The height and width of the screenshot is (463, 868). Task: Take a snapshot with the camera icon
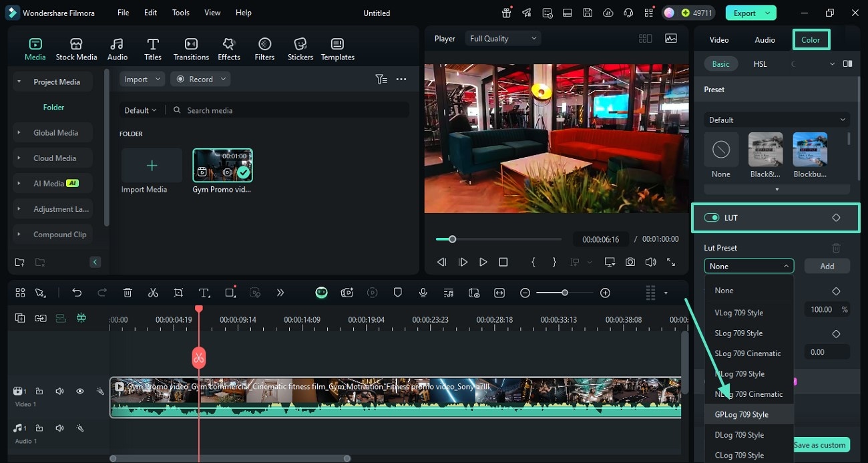click(x=630, y=262)
